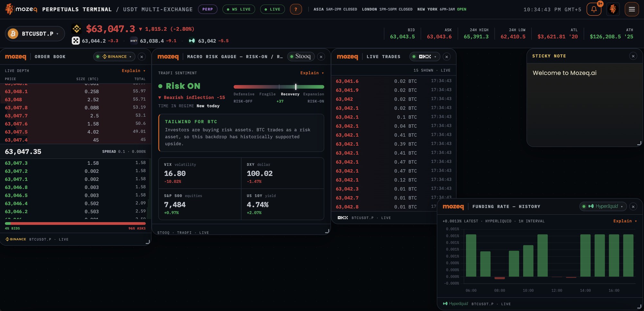
Task: Click the Fragile regime label
Action: pyautogui.click(x=267, y=94)
